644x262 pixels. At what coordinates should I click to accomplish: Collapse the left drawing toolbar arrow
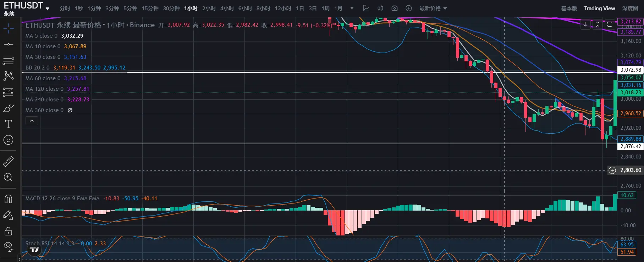point(19,259)
